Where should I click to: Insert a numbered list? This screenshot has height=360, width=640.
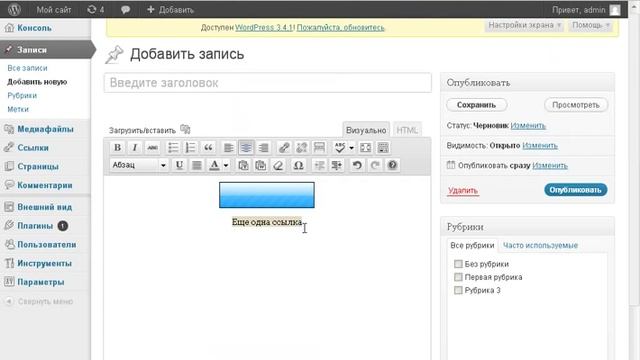pyautogui.click(x=191, y=147)
